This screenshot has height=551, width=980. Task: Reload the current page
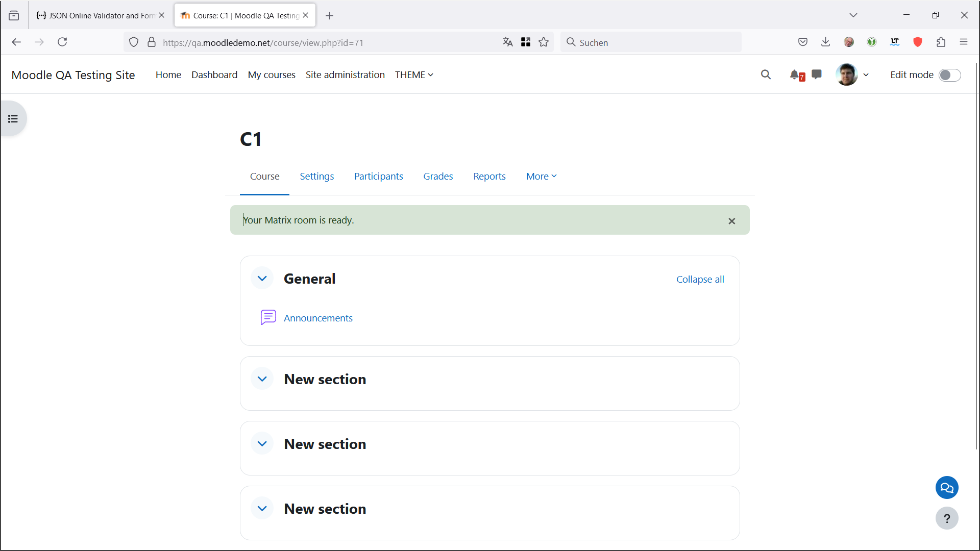62,42
